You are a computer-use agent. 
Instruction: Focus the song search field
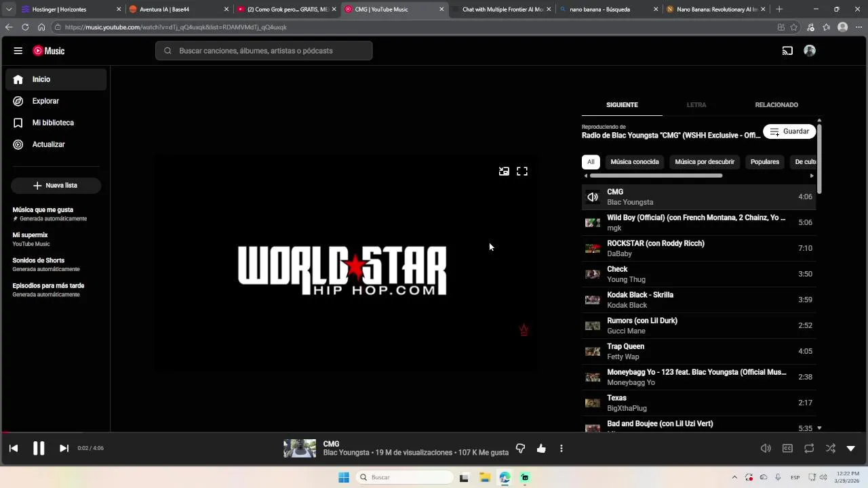pyautogui.click(x=264, y=51)
